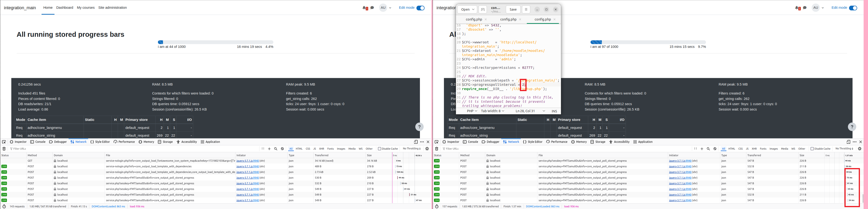Select the first config.php tab in the editor
Image resolution: width=868 pixels, height=209 pixels.
tap(474, 20)
